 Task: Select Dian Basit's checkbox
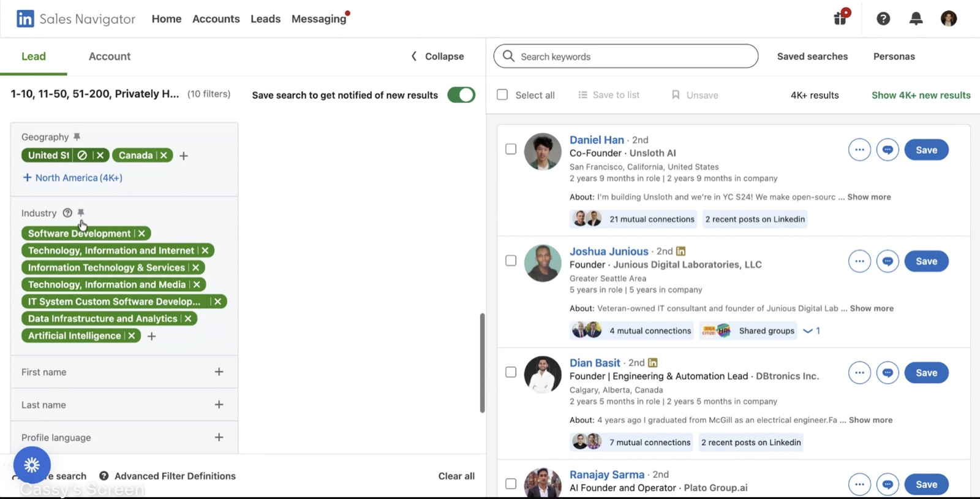(511, 372)
